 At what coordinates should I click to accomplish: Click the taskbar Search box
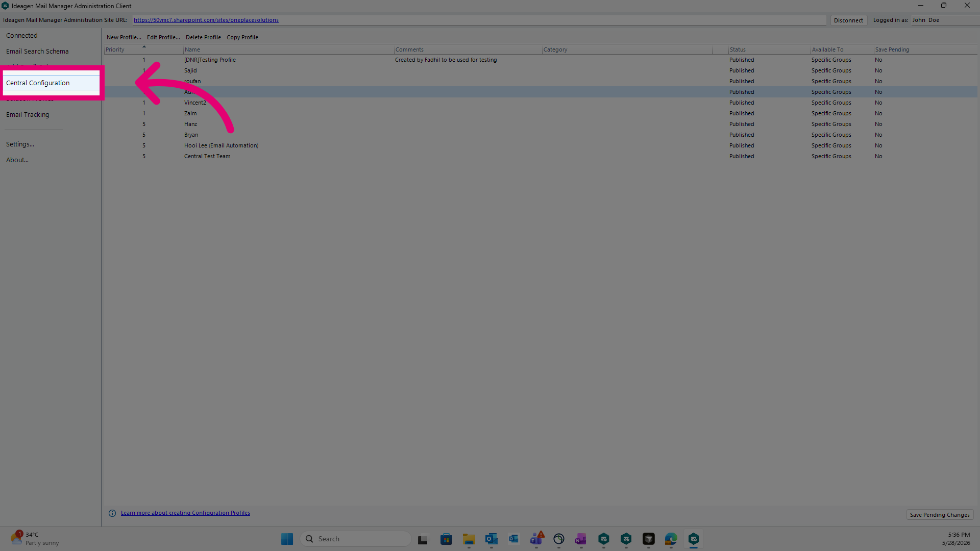[356, 539]
